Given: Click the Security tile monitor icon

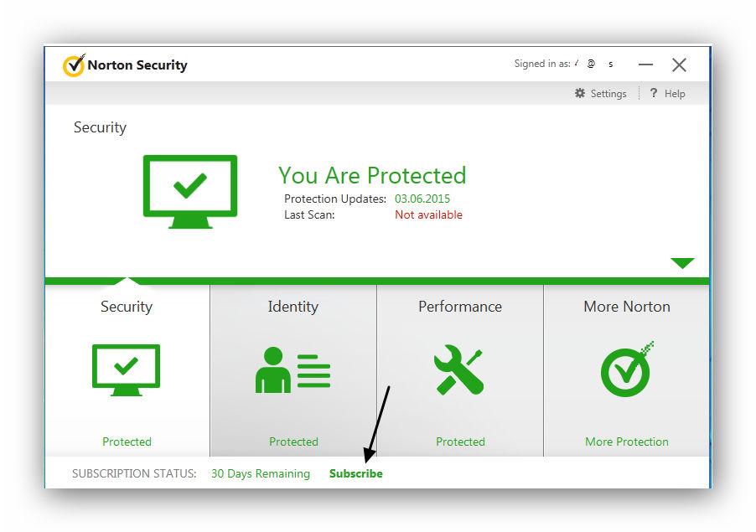Looking at the screenshot, I should click(x=126, y=370).
